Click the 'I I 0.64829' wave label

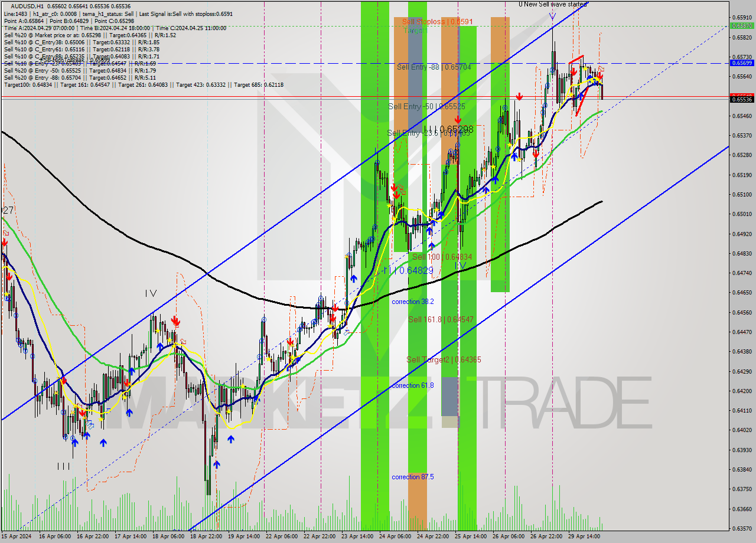(x=409, y=270)
